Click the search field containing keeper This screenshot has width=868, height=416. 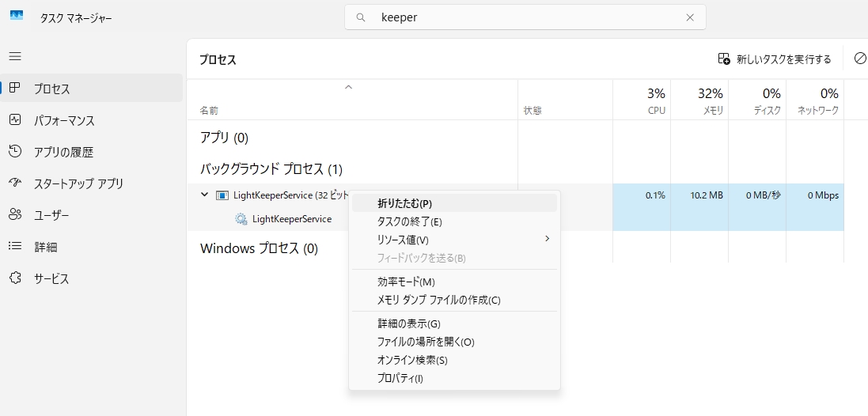tap(525, 17)
